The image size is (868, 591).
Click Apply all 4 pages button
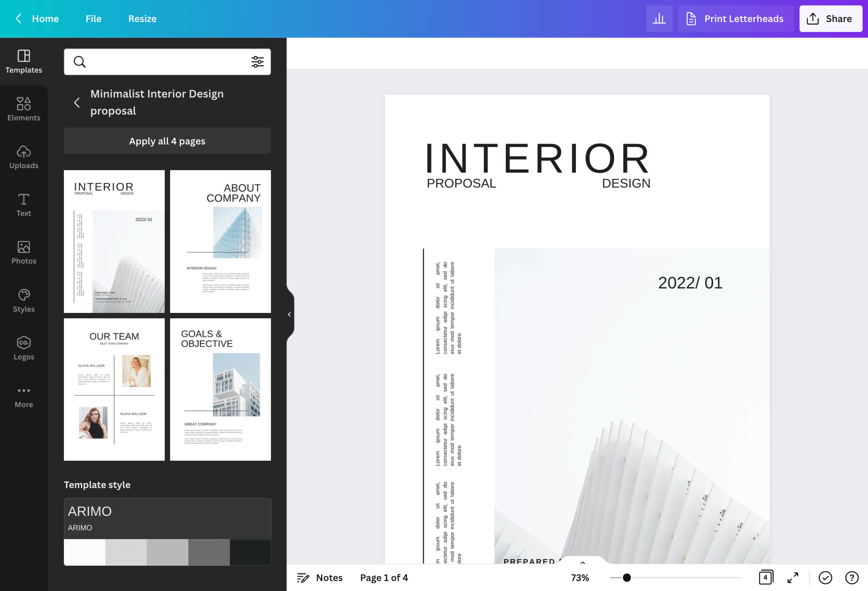(x=167, y=141)
